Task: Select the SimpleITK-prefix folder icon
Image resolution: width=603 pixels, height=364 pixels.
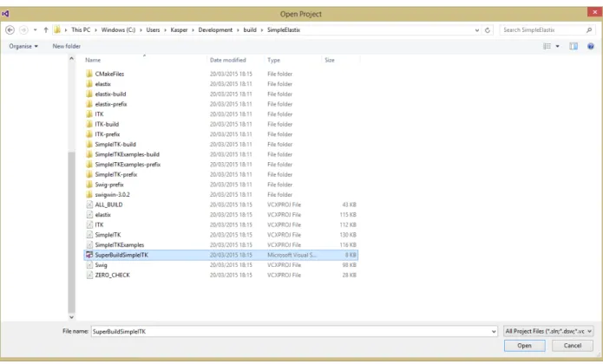Action: click(89, 174)
